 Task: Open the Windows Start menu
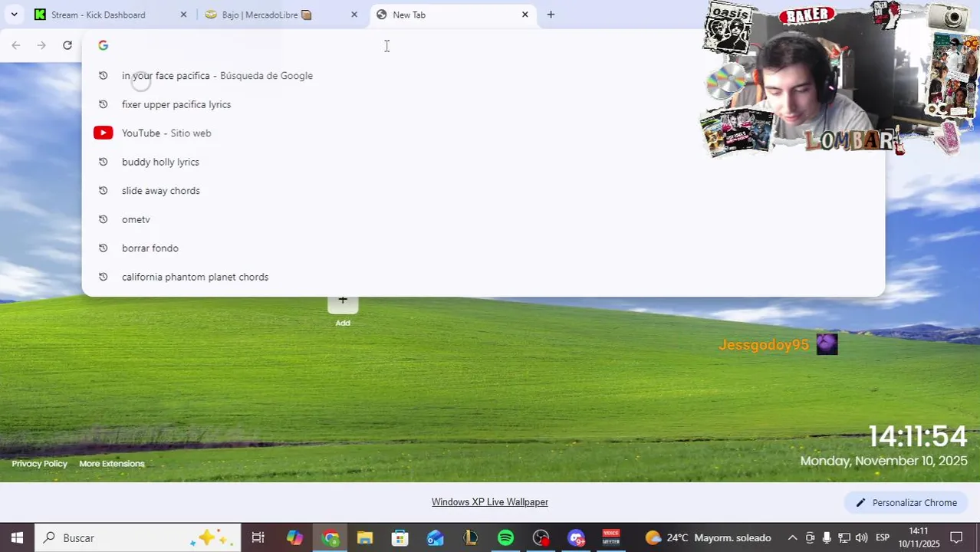(x=17, y=538)
